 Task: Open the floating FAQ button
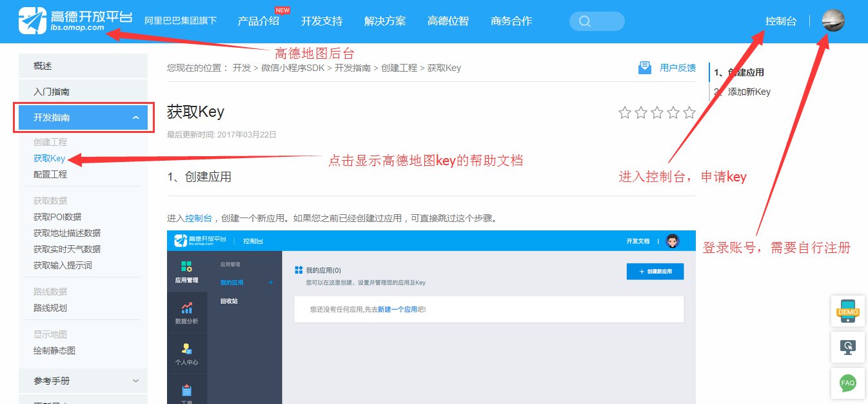848,383
